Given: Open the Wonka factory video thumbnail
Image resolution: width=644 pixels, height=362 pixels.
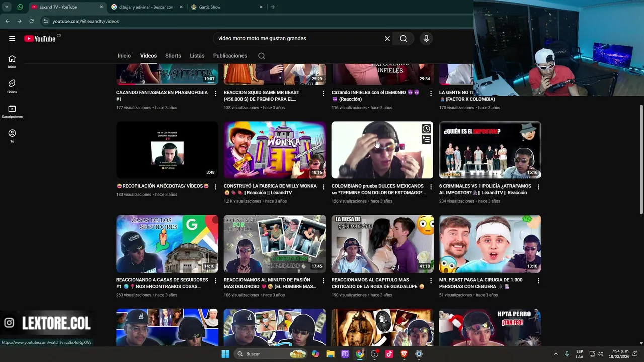Looking at the screenshot, I should click(275, 150).
